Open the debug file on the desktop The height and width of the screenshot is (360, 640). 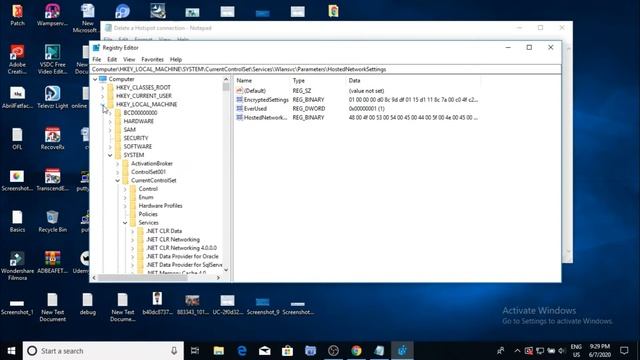(x=87, y=304)
